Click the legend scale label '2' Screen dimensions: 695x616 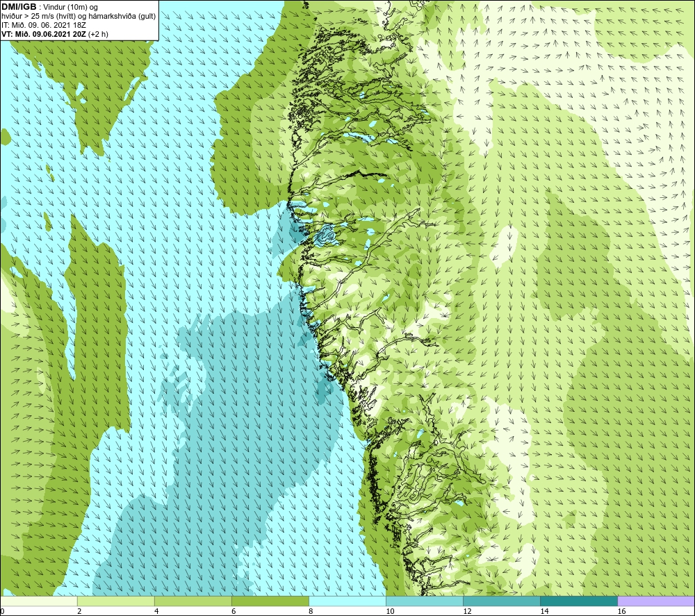point(79,611)
